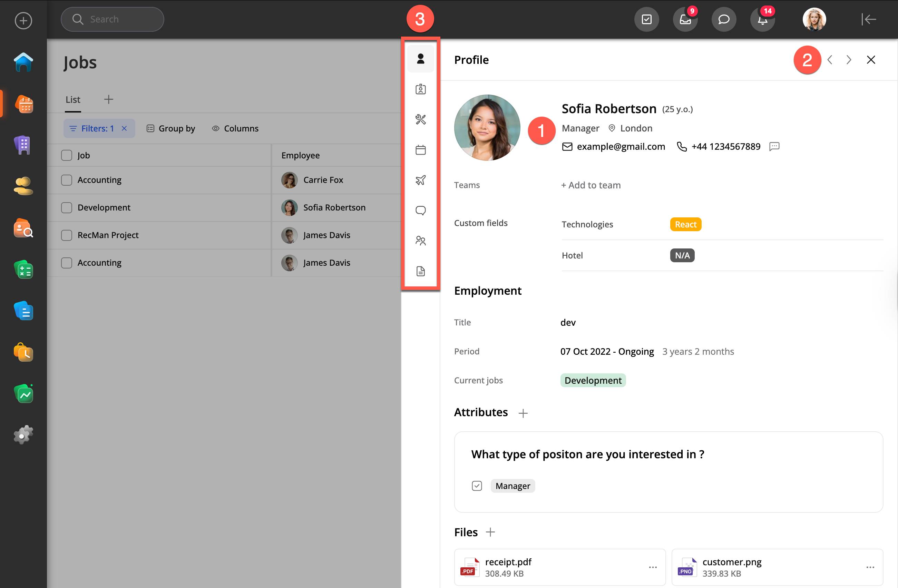The height and width of the screenshot is (588, 898).
Task: Open the airplane travel icon in profile sidebar
Action: (420, 180)
